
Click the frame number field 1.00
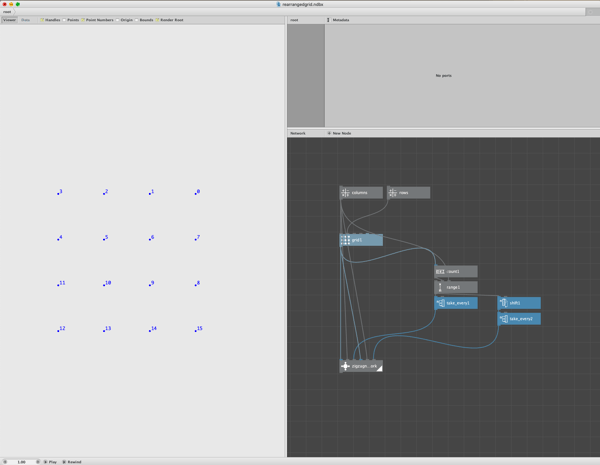click(21, 462)
